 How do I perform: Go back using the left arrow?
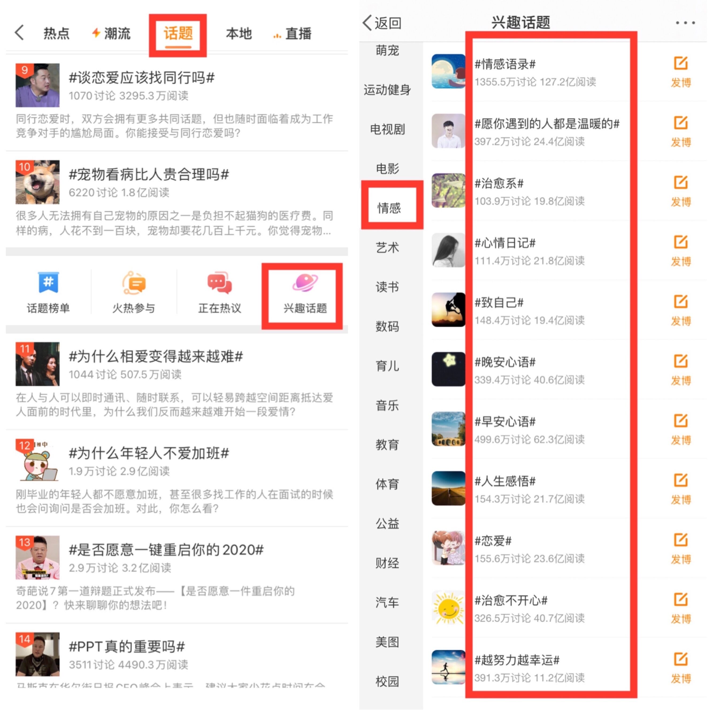coord(20,33)
